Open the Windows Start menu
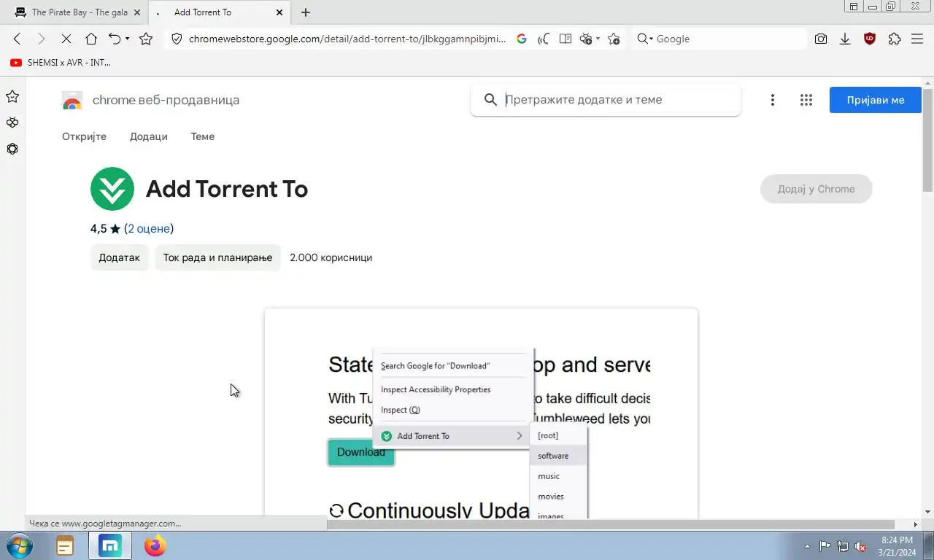The image size is (934, 560). point(18,545)
